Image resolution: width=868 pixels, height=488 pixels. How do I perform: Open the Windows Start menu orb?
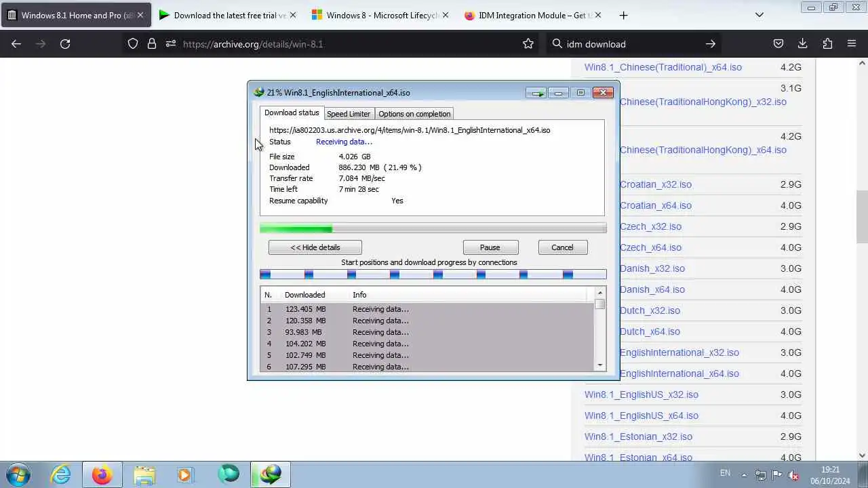click(18, 474)
